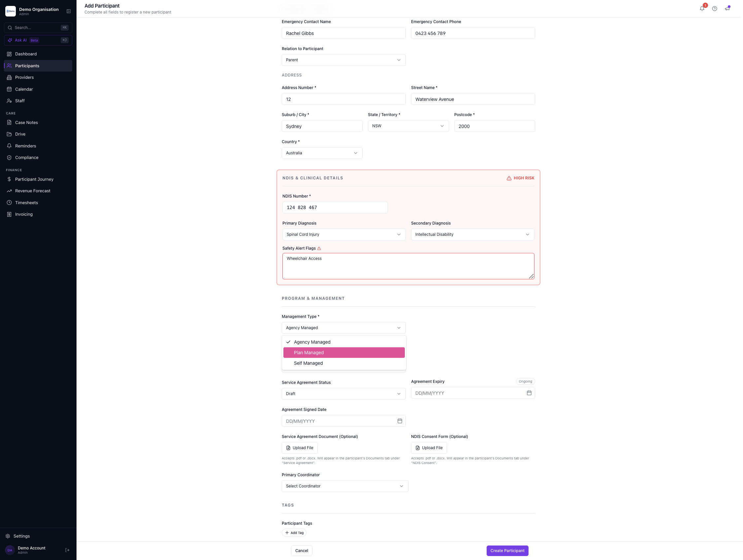Screen dimensions: 743x560
Task: Upload a Service Agreement Document file
Action: click(300, 448)
